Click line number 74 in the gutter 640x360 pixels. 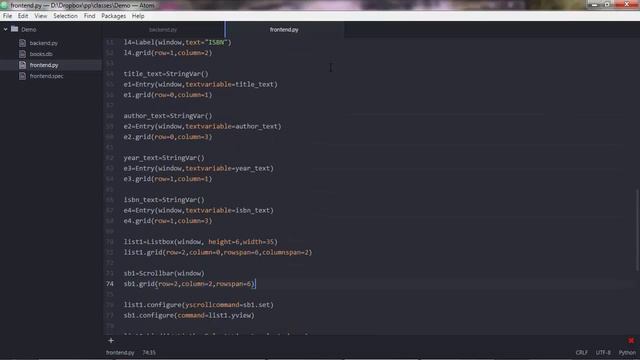point(110,284)
